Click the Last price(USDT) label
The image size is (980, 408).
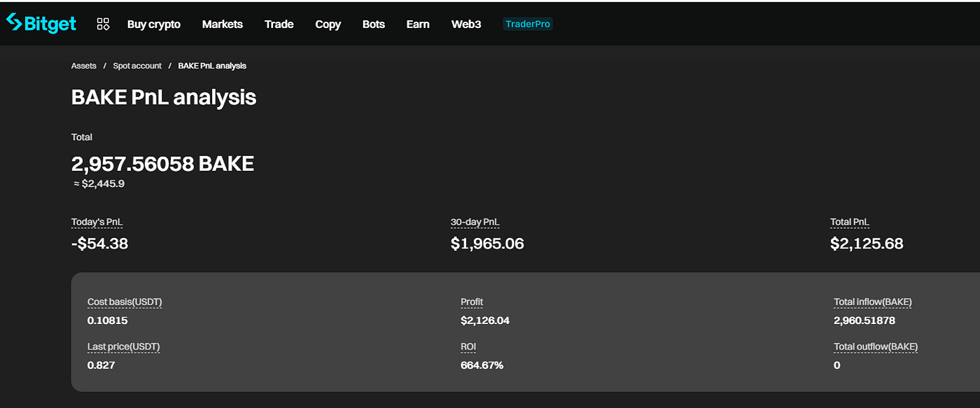[124, 346]
